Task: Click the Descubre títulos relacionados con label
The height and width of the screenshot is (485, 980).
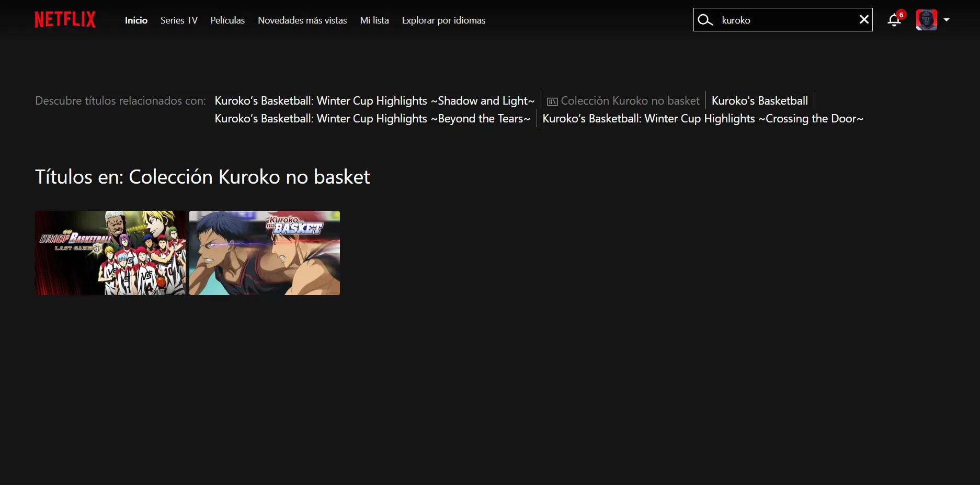Action: coord(120,100)
